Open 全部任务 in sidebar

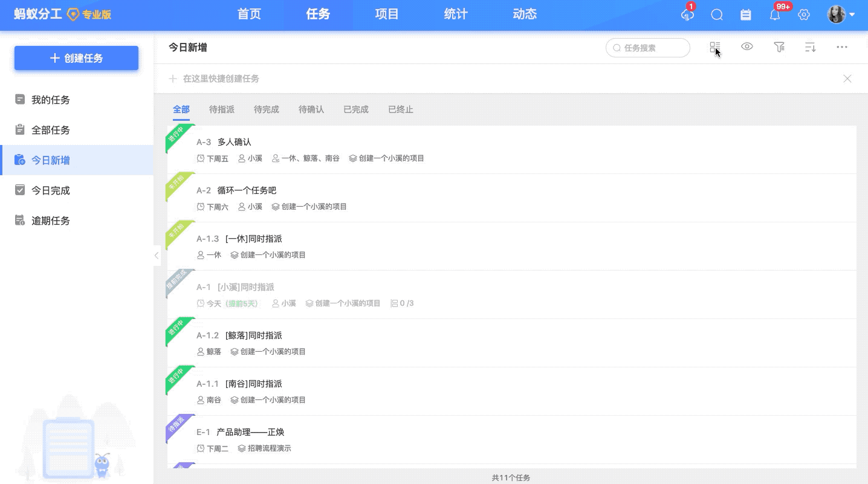77,130
